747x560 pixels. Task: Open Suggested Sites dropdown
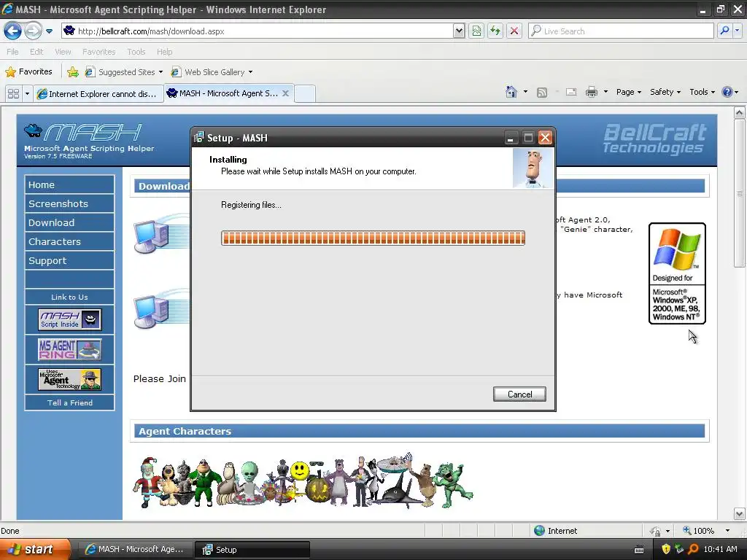pos(124,72)
